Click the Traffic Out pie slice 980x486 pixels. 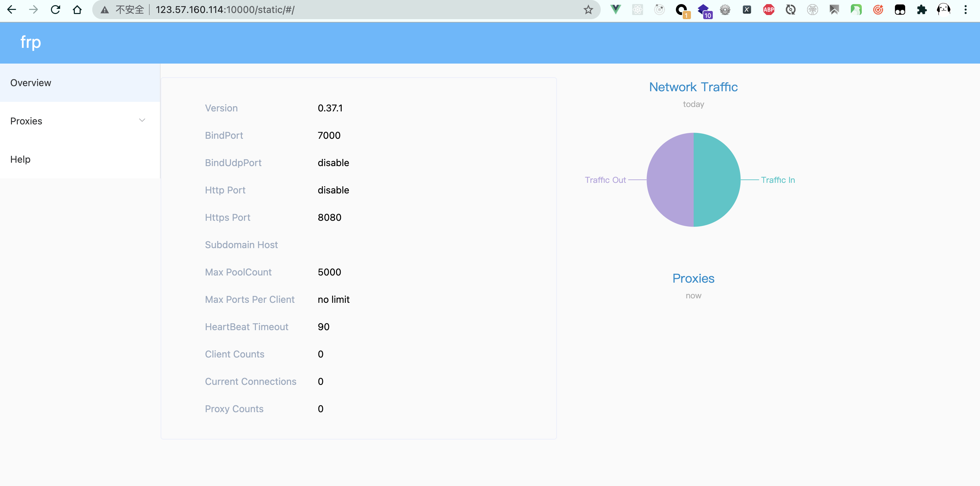click(x=670, y=180)
